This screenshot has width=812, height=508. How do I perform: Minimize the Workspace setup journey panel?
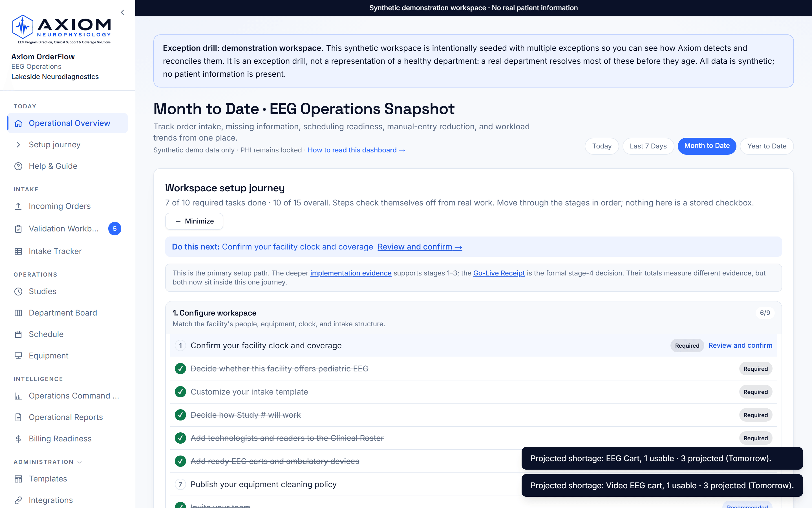click(x=194, y=222)
